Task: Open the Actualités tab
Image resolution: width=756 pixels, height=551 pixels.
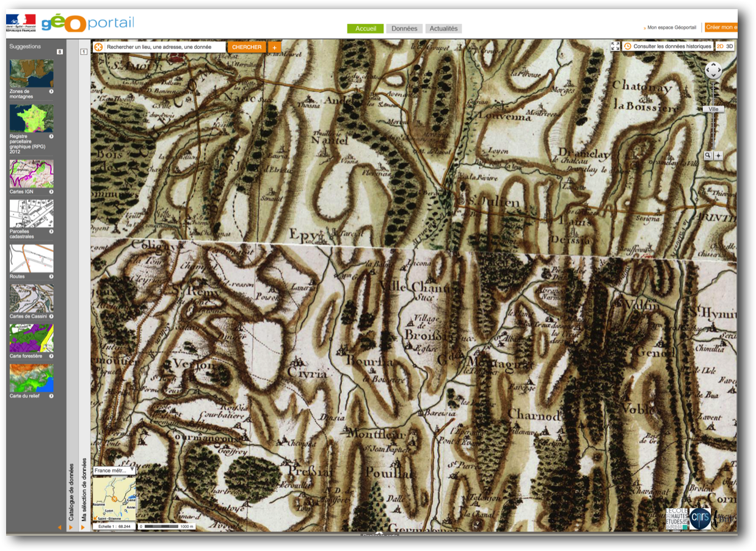Action: point(443,29)
